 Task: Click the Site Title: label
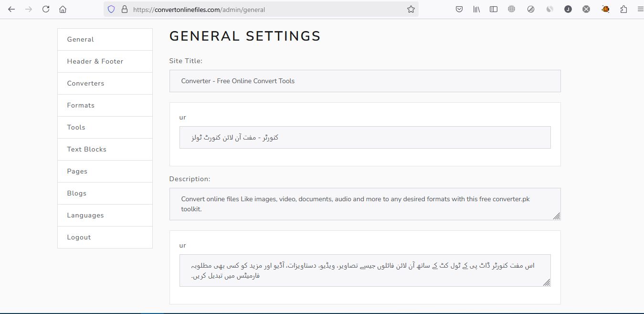[x=186, y=61]
